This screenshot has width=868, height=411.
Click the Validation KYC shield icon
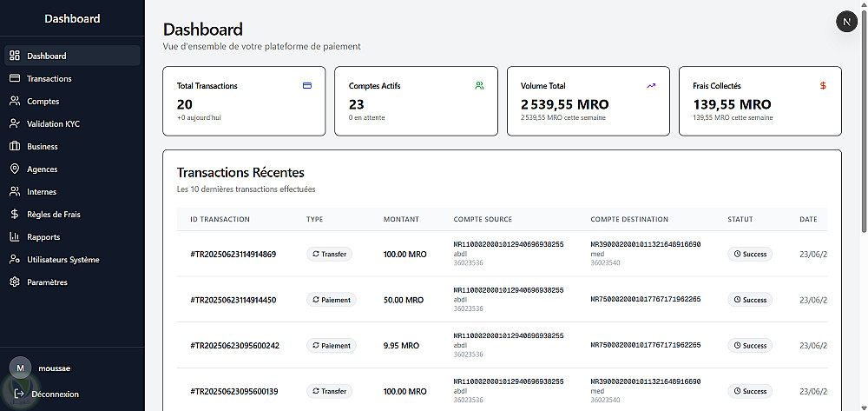click(x=15, y=124)
